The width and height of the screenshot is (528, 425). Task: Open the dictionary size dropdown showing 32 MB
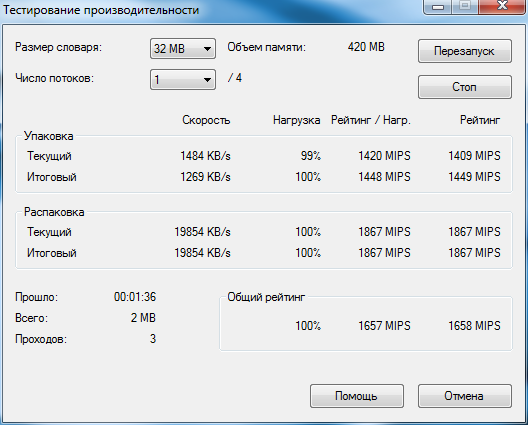tap(183, 48)
